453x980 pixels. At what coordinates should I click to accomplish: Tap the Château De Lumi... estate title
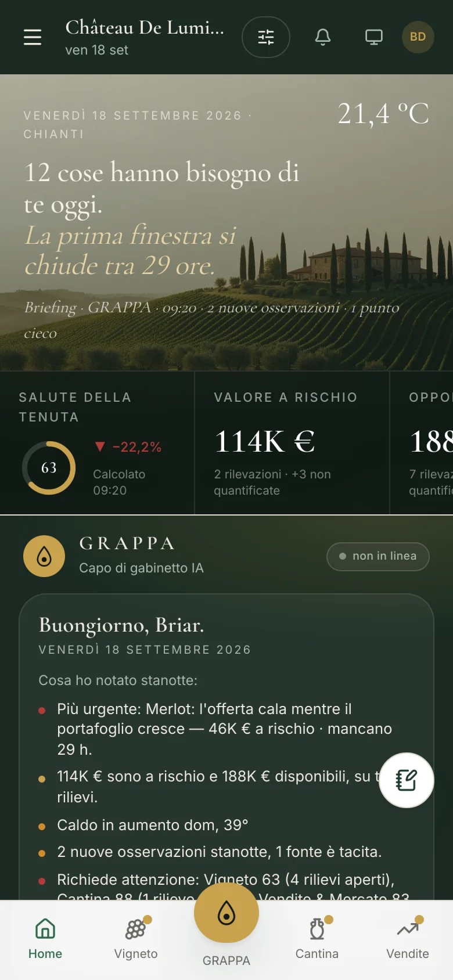tap(145, 27)
